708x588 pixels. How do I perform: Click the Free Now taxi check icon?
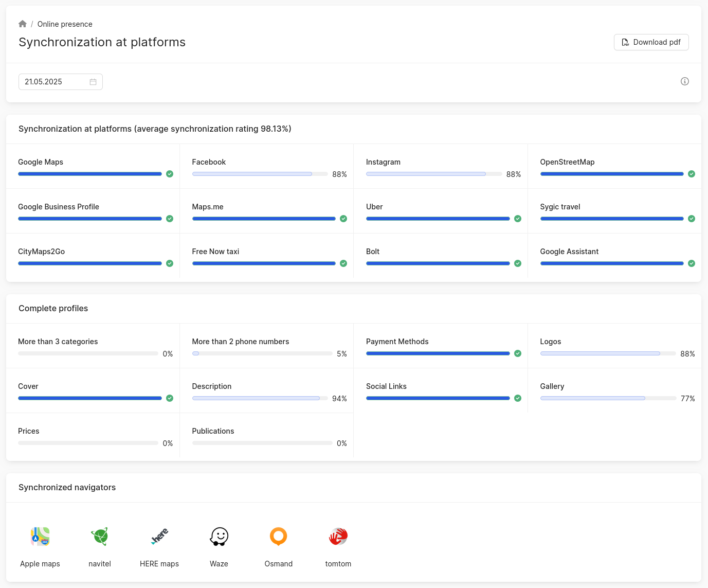click(x=343, y=263)
